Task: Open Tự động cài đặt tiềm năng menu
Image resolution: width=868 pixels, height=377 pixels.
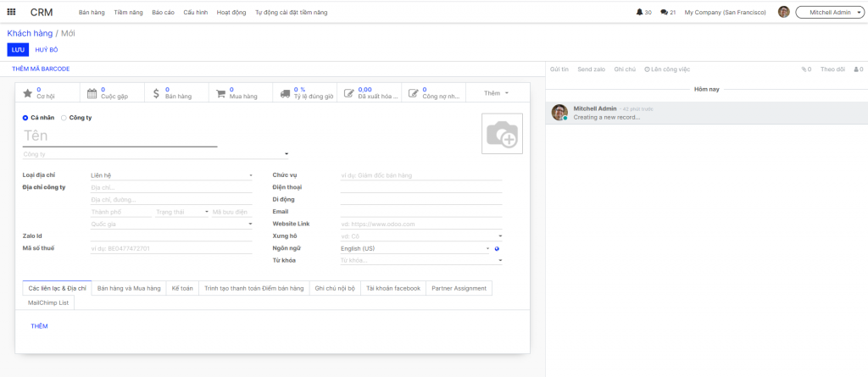Action: click(292, 12)
